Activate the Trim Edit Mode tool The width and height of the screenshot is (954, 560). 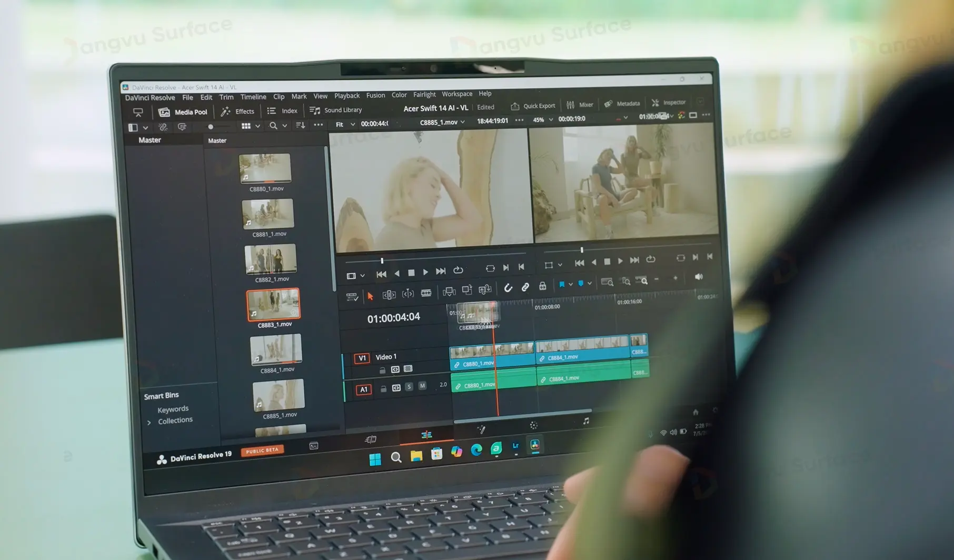coord(389,295)
